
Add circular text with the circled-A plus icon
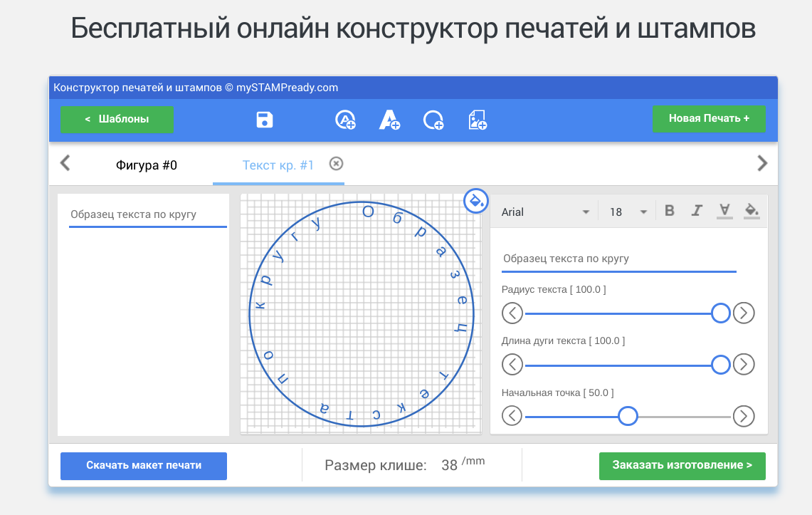click(x=345, y=120)
